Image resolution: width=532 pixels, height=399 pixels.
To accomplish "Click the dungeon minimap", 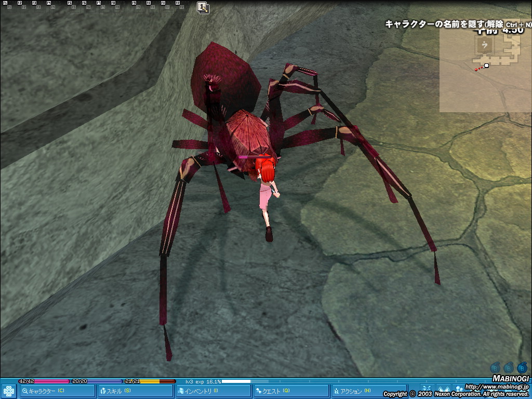I will pyautogui.click(x=486, y=65).
